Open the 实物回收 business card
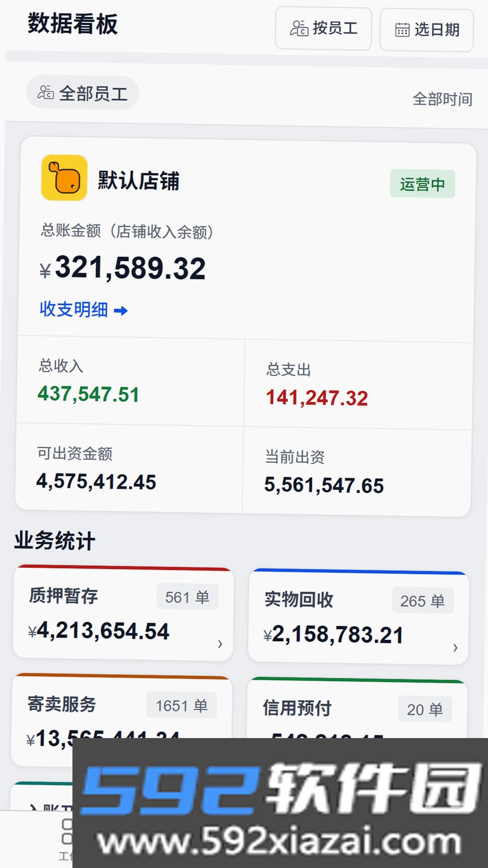488x868 pixels. (x=358, y=617)
